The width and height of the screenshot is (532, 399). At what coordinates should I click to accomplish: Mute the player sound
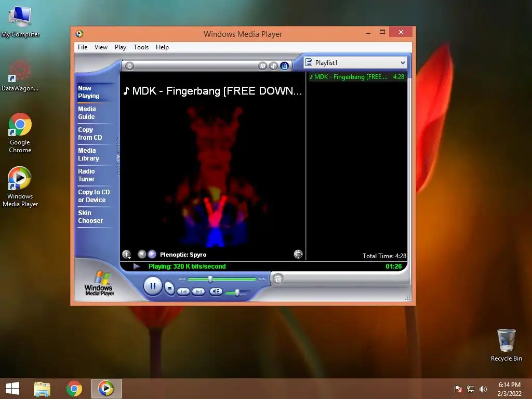click(x=216, y=291)
